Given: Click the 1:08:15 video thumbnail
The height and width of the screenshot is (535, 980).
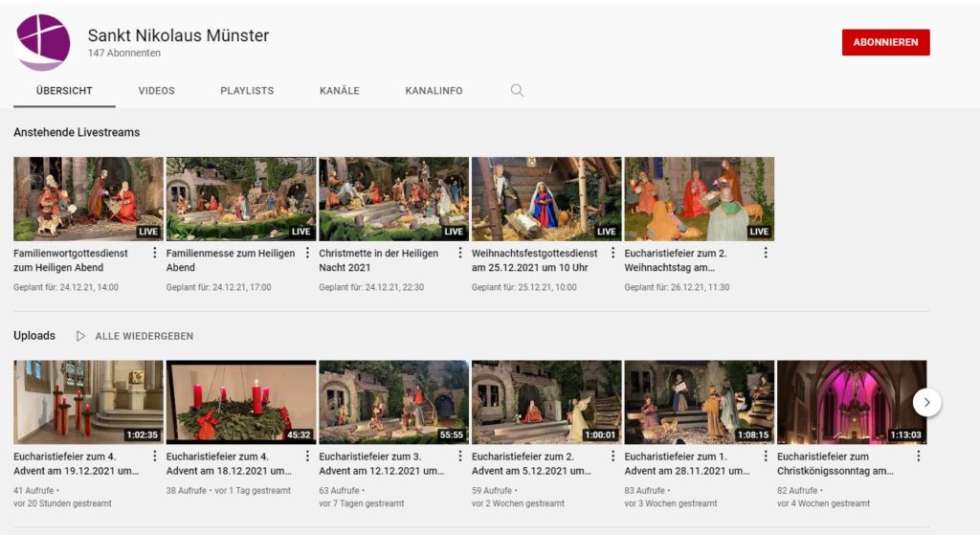Looking at the screenshot, I should [x=700, y=402].
